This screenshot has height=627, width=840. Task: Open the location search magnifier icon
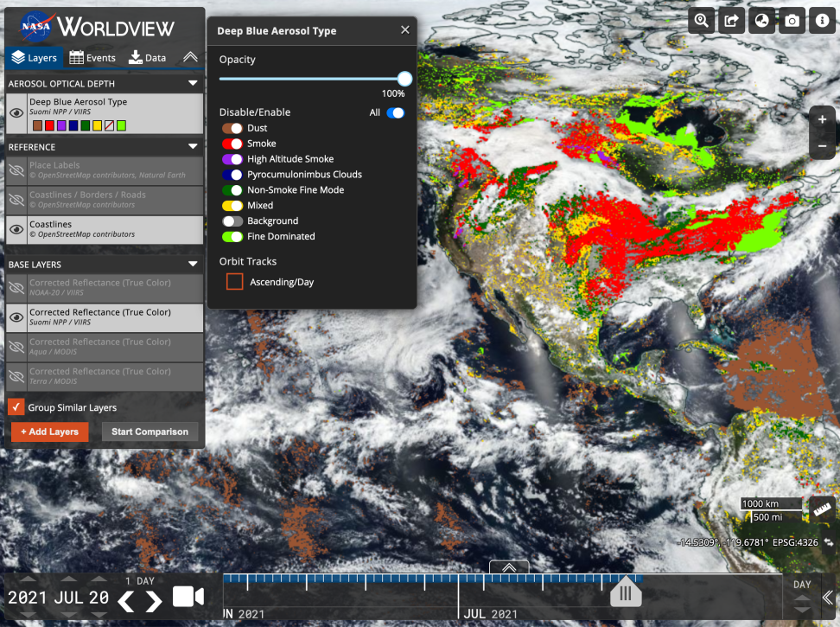[701, 21]
